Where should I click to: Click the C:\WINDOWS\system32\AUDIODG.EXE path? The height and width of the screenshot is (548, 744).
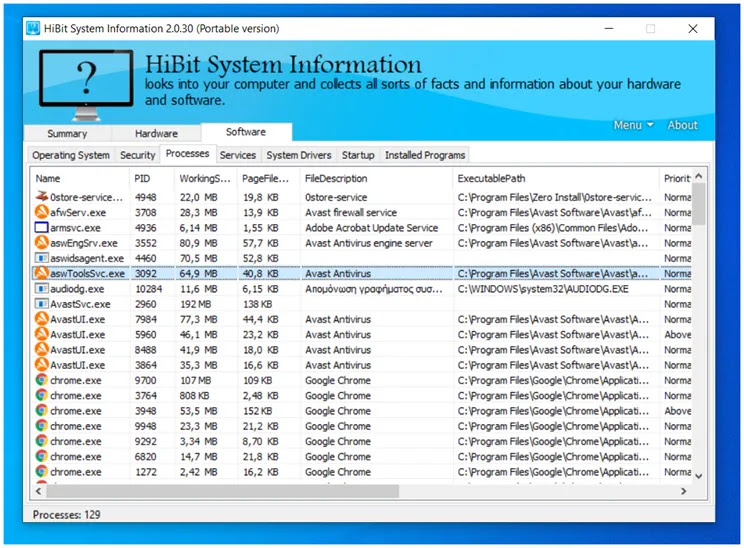tap(543, 288)
